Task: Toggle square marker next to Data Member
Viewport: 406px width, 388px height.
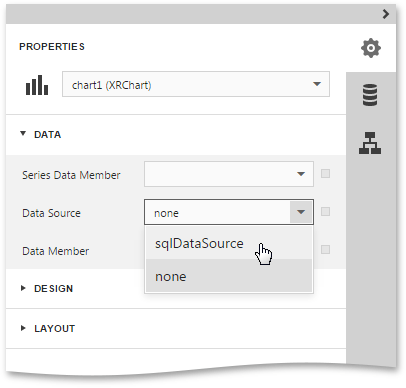Action: (x=325, y=250)
